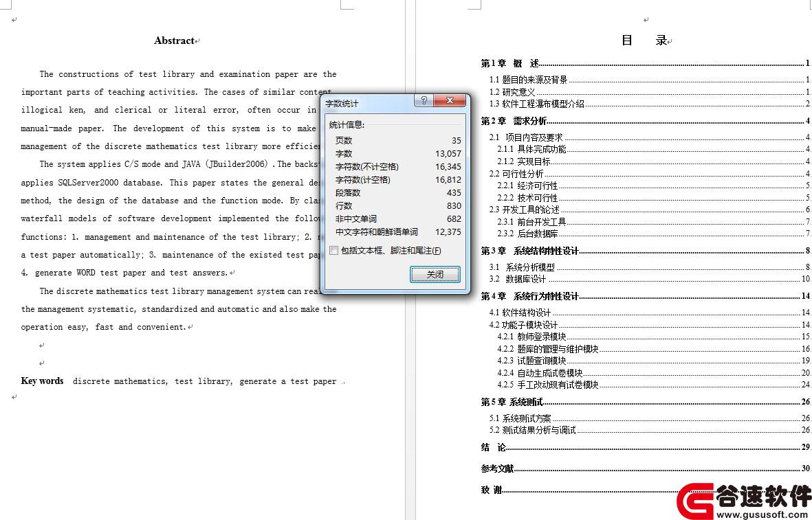Image resolution: width=812 pixels, height=520 pixels.
Task: Select TOC entry 4.2.1 教师登录模块
Action: point(654,337)
